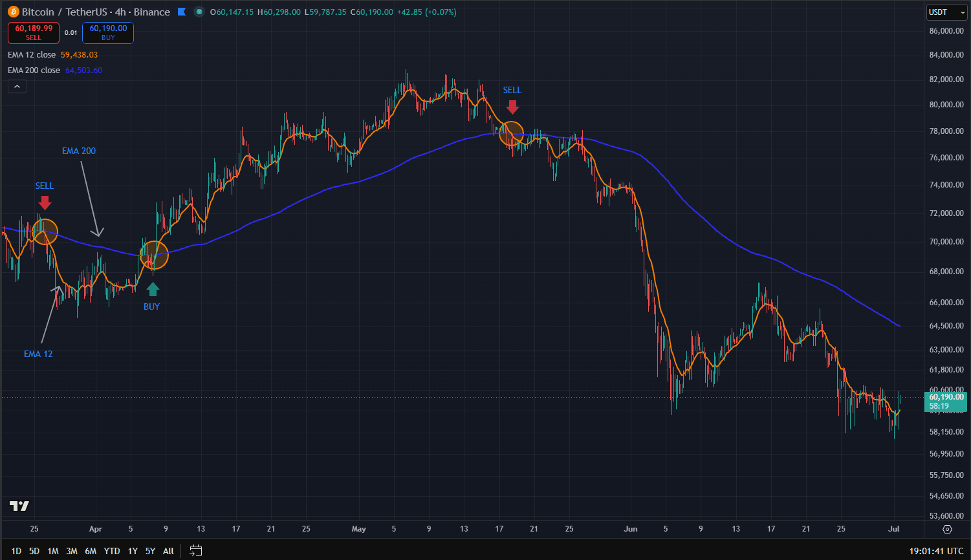Click the 64,500.00 price axis label
The width and height of the screenshot is (971, 560).
click(946, 326)
